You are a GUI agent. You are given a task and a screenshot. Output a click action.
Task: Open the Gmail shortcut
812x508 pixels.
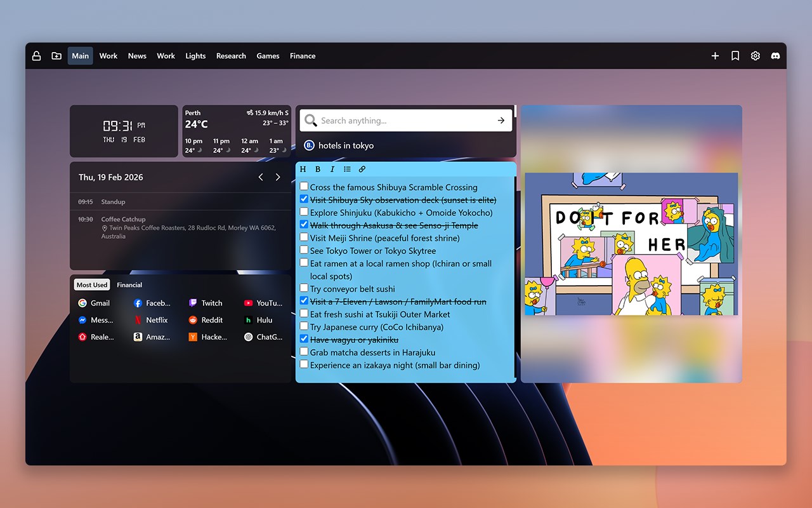click(94, 303)
